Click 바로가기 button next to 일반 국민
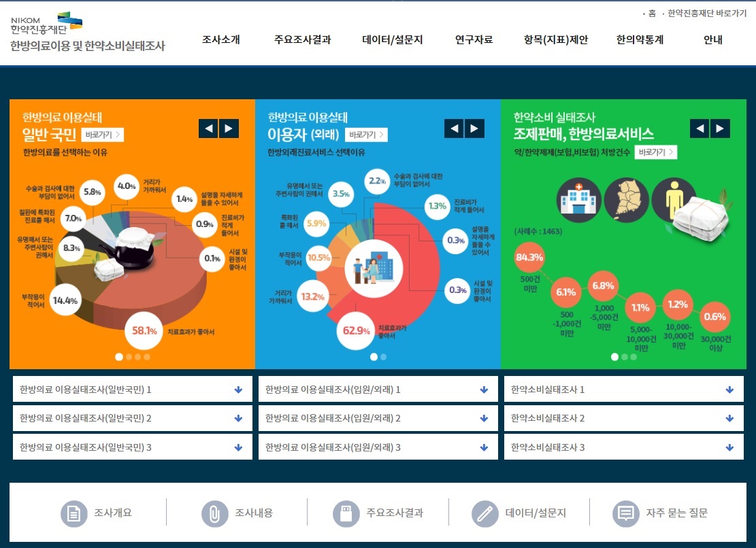Screen dimensions: 756x548 pyautogui.click(x=103, y=135)
